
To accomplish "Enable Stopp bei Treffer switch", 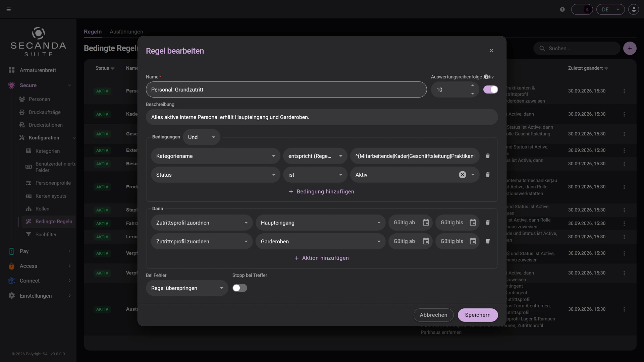I will coord(240,288).
